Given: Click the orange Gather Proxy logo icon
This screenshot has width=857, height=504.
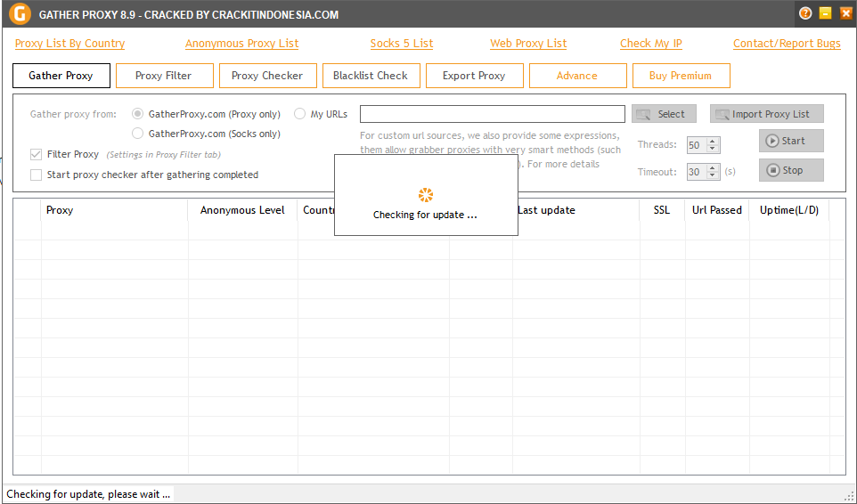Looking at the screenshot, I should 19,14.
